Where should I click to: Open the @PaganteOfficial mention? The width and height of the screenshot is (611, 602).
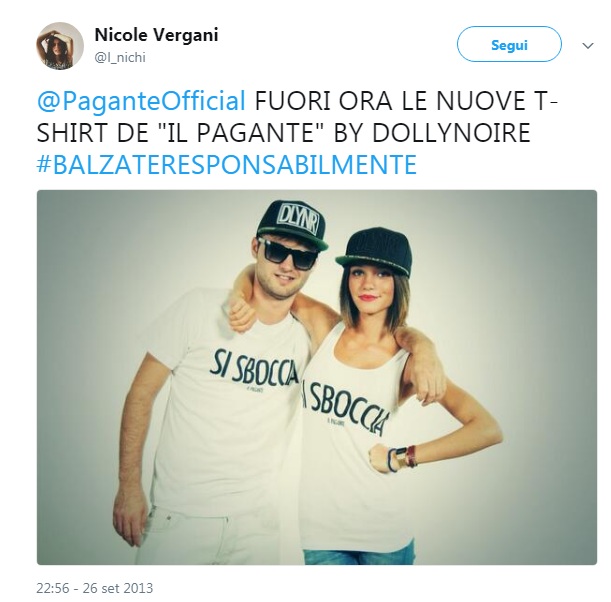141,101
